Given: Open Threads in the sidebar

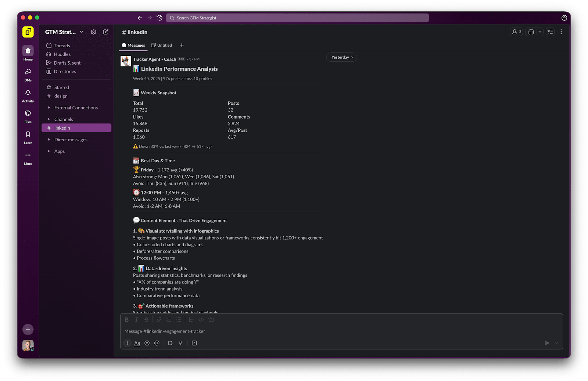Looking at the screenshot, I should [x=76, y=46].
